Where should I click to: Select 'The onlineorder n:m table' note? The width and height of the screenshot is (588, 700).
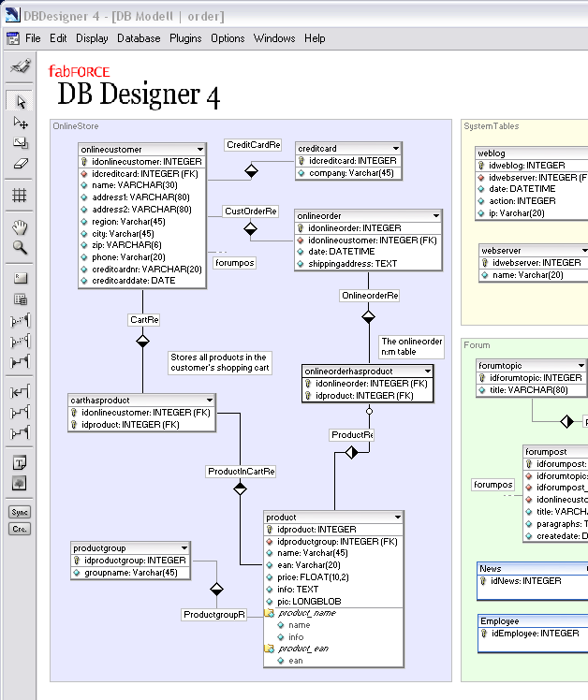click(x=412, y=346)
